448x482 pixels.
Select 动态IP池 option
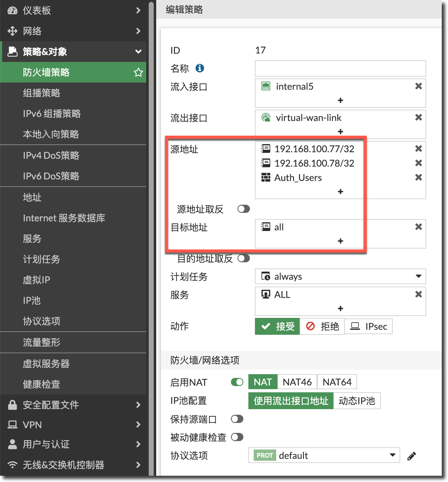[357, 401]
